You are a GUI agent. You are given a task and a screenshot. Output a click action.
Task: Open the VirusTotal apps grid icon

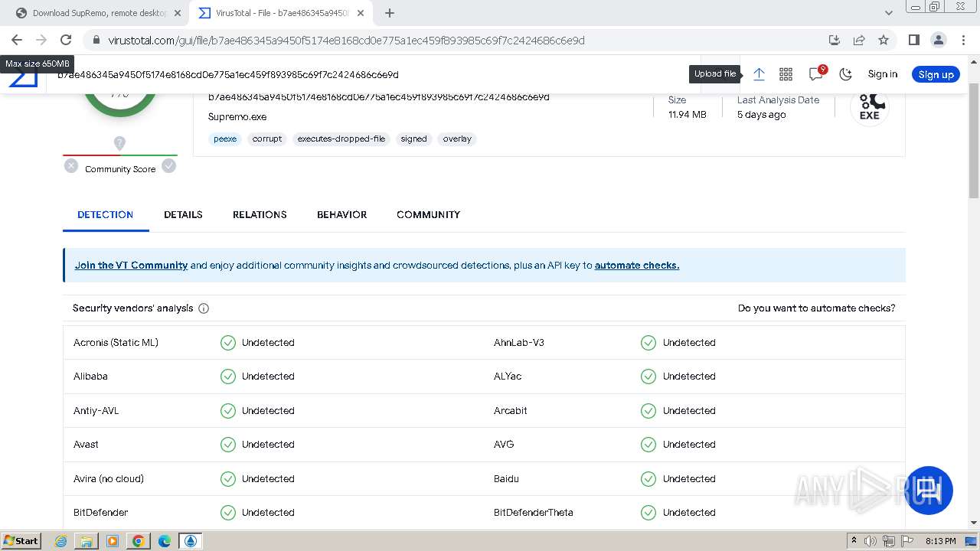(x=786, y=74)
